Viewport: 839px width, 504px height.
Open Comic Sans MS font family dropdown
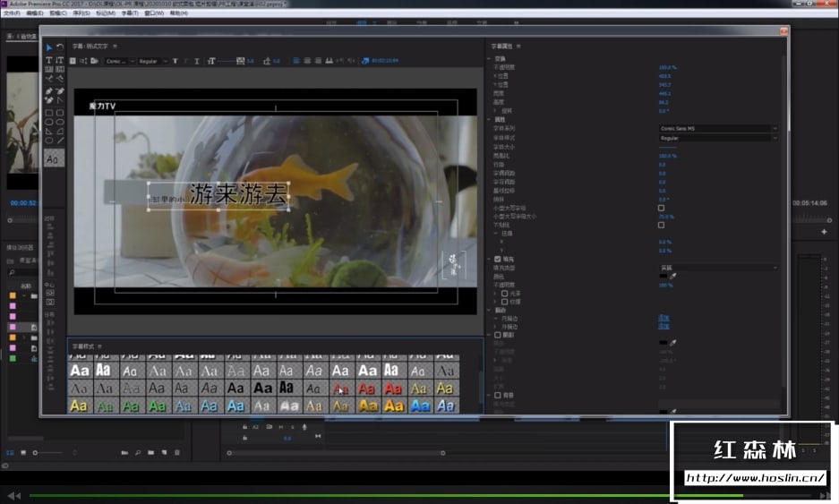tap(718, 129)
